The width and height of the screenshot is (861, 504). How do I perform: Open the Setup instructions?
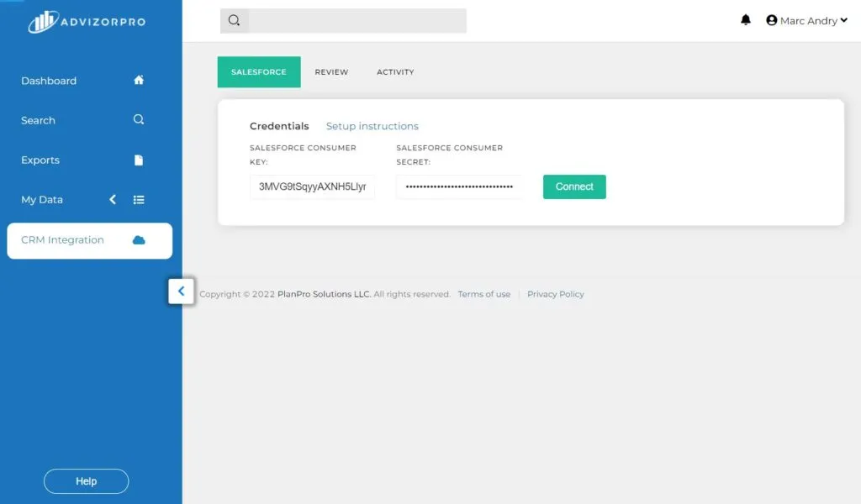click(x=372, y=126)
